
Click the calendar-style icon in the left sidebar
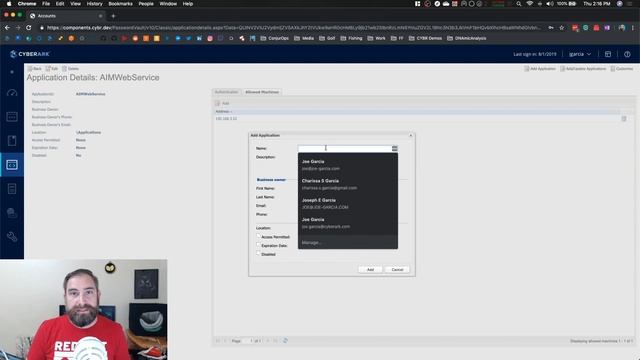12,117
